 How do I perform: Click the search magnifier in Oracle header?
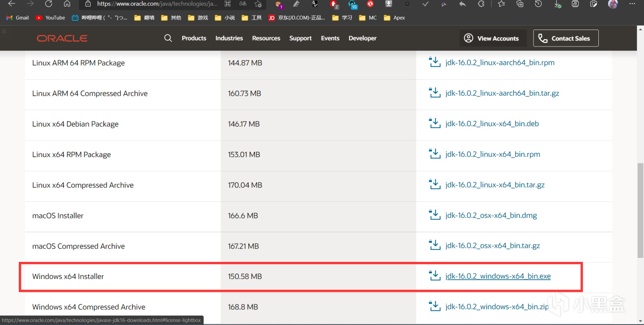click(x=168, y=38)
